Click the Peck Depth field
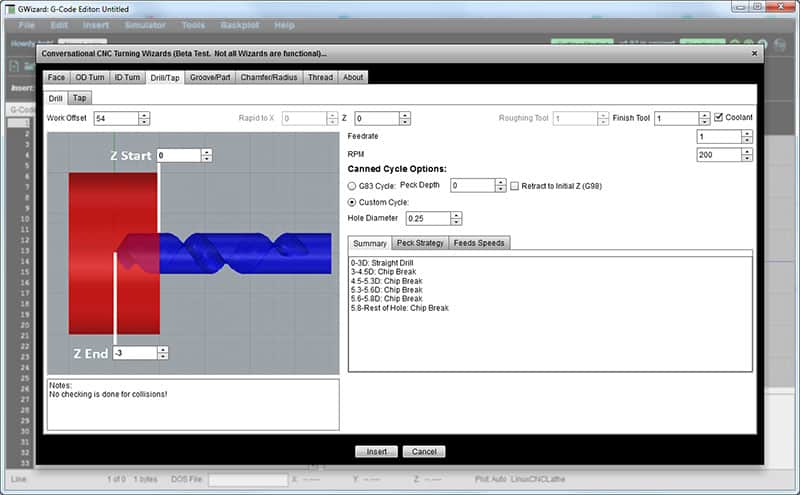This screenshot has height=495, width=800. tap(472, 185)
